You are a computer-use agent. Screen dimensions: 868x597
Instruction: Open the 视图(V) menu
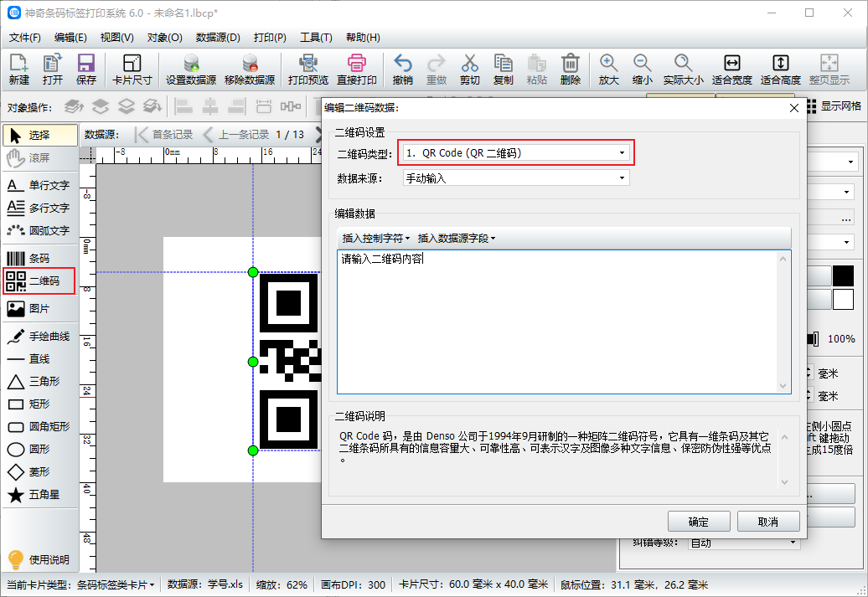click(x=116, y=38)
